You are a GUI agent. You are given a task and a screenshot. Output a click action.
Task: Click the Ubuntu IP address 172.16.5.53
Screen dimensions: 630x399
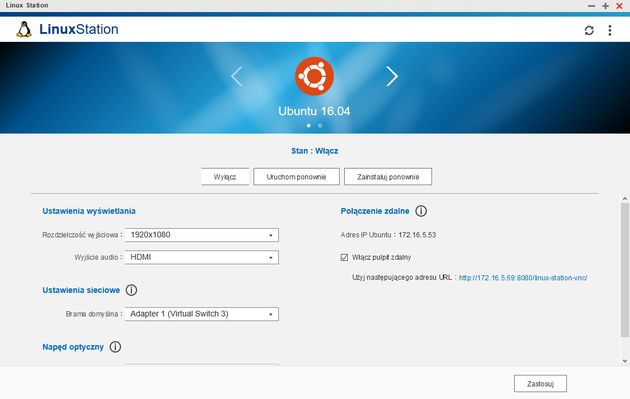417,235
